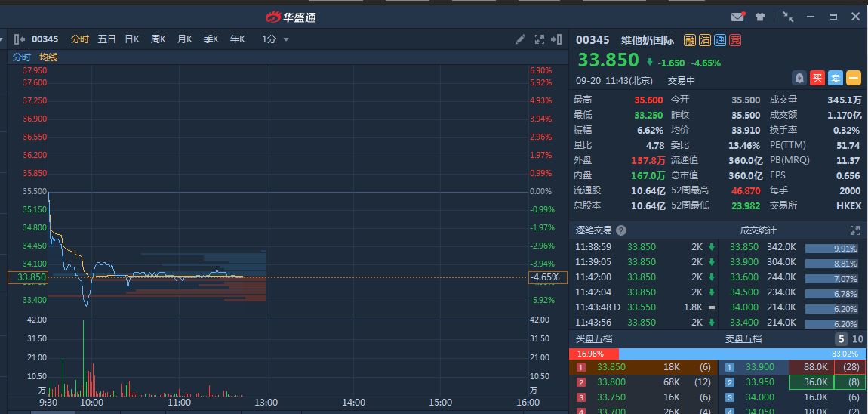Viewport: 868px width, 414px height.
Task: Expand the trade statistics panel icon
Action: pyautogui.click(x=855, y=230)
